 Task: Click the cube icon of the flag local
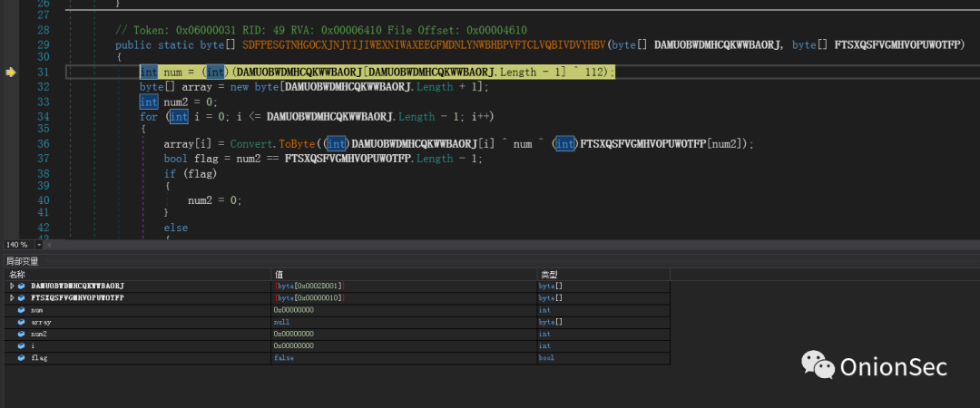[21, 358]
